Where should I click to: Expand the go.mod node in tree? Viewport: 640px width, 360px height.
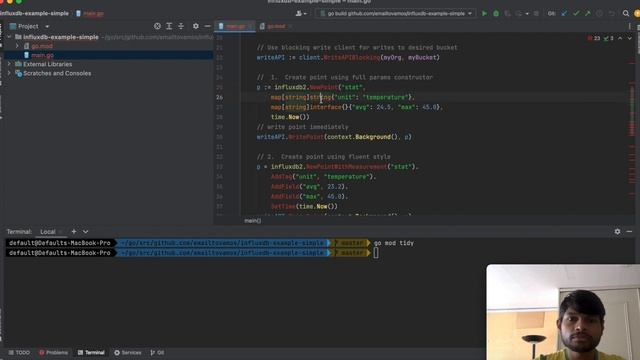coord(17,46)
